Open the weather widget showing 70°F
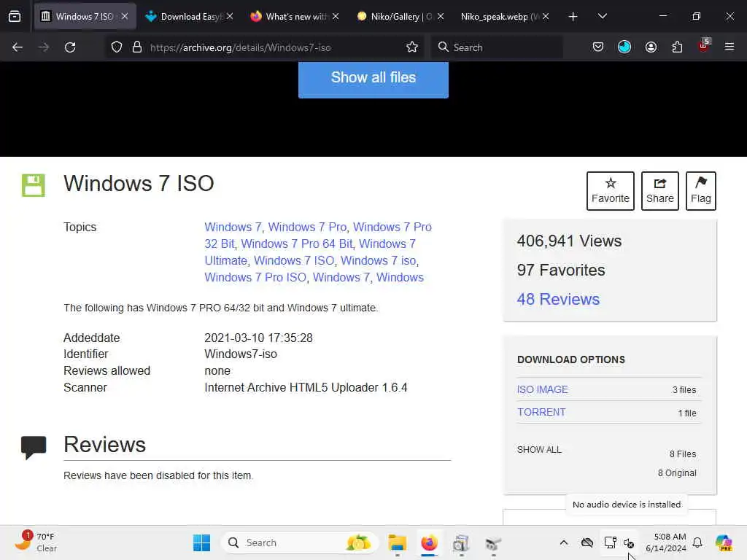Viewport: 747px width, 560px height. (36, 542)
